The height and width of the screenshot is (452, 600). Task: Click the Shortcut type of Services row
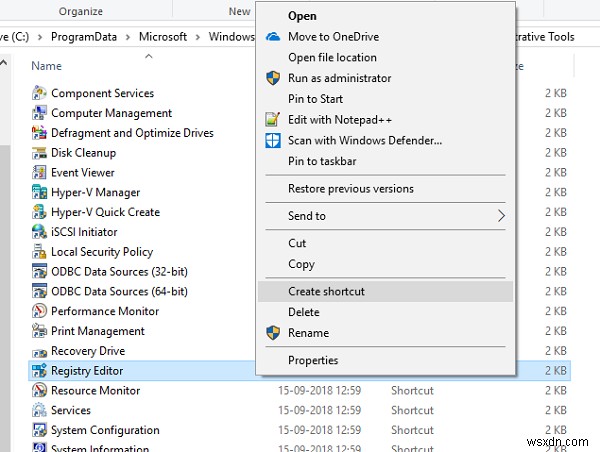(412, 410)
